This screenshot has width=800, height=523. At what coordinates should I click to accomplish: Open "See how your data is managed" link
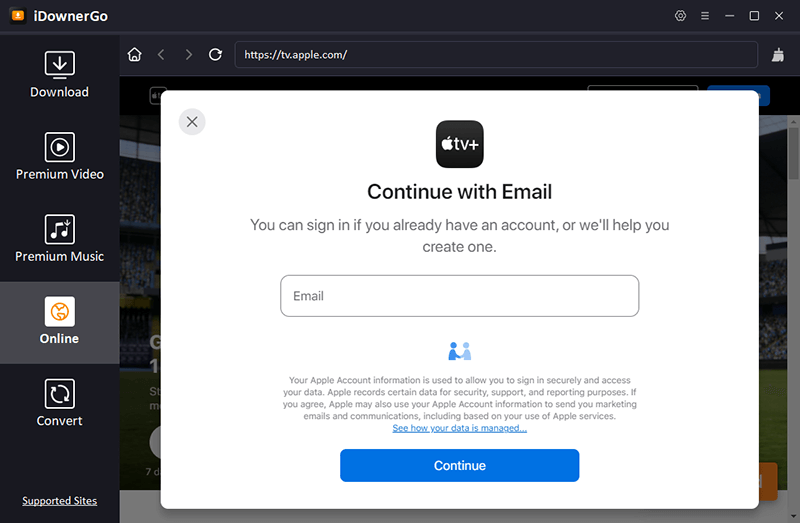[x=459, y=428]
